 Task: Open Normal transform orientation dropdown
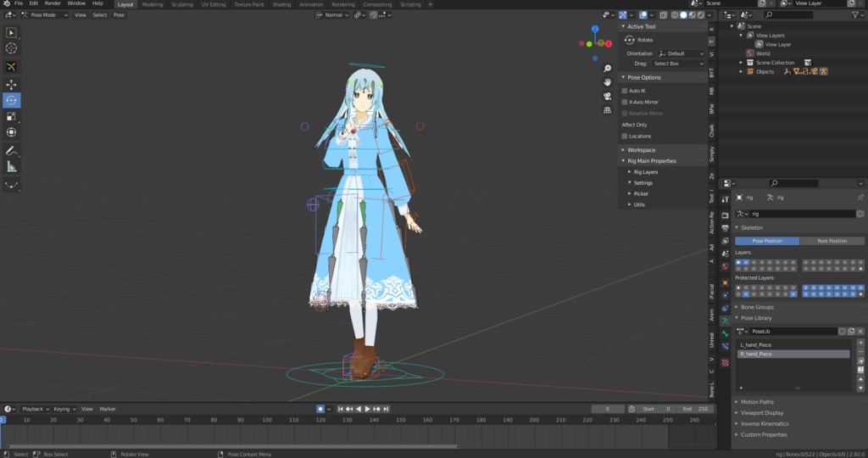[x=332, y=15]
